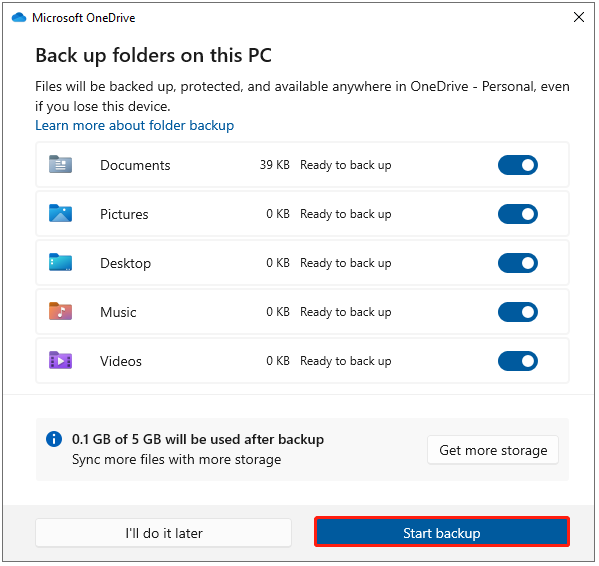Click the Desktop folder icon

(x=60, y=262)
